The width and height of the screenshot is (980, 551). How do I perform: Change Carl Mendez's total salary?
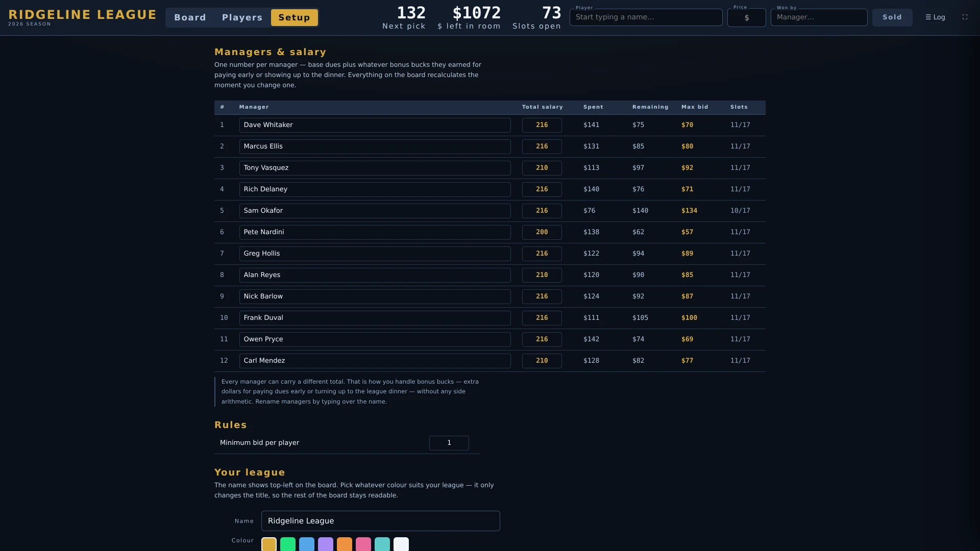click(542, 361)
